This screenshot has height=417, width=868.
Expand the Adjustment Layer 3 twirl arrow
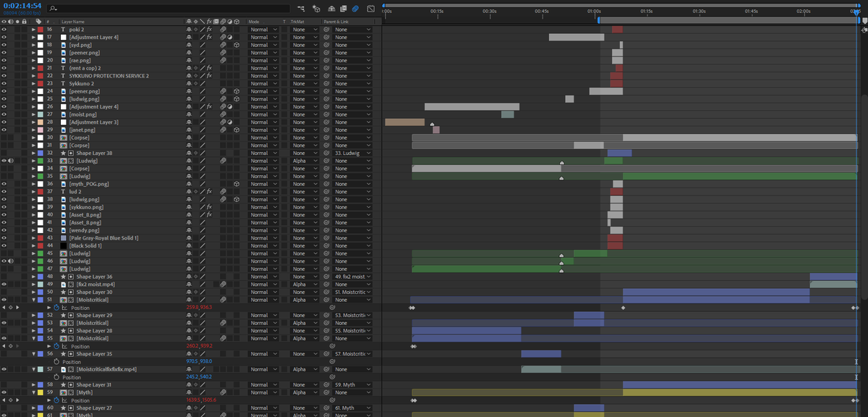click(x=33, y=122)
